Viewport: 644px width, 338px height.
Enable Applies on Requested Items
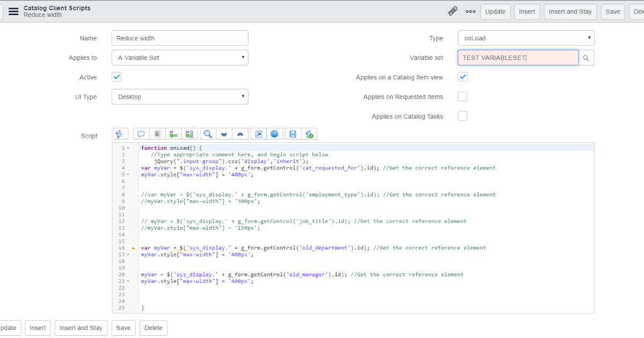coord(463,97)
